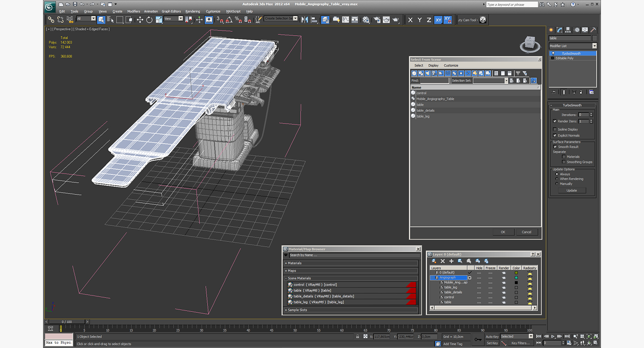Toggle the Angle Snap icon
Image resolution: width=644 pixels, height=348 pixels.
click(x=229, y=20)
